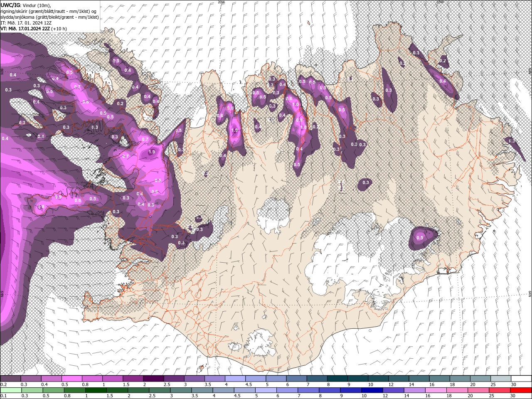The width and height of the screenshot is (532, 399).
Task: Click the darkest green rain swatch for 1–1.5
Action: [96, 390]
